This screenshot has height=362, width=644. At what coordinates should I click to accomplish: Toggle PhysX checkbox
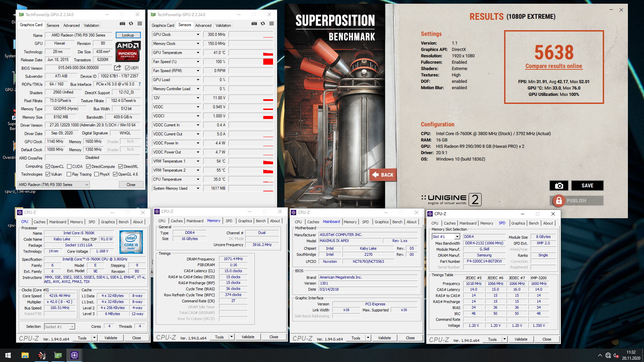point(96,174)
